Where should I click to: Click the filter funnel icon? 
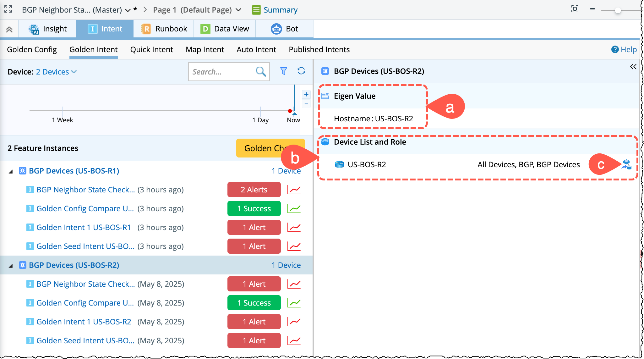click(283, 71)
